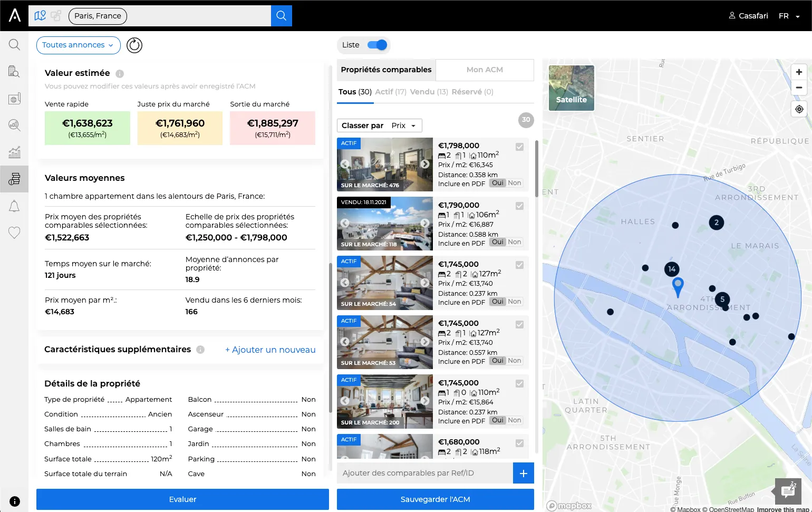Open sidebar search magnifier icon
This screenshot has width=812, height=512.
(x=14, y=45)
